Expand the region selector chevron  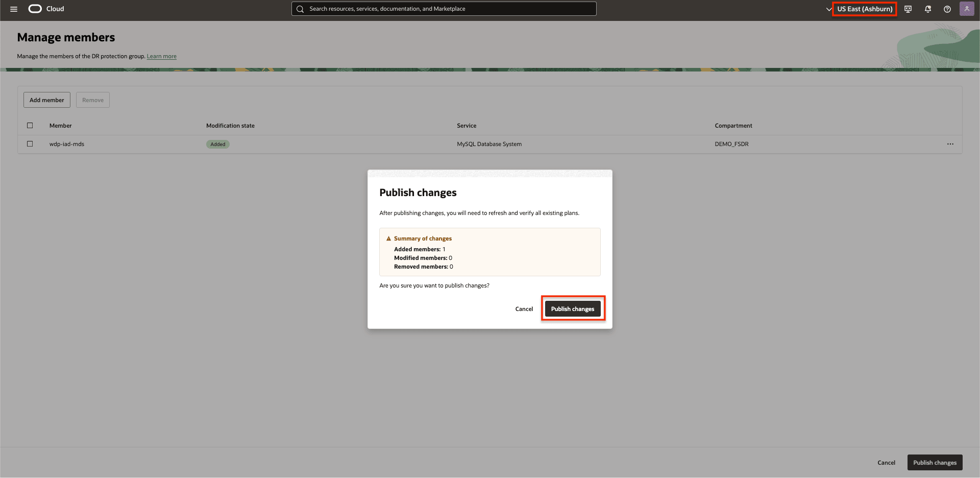point(829,9)
